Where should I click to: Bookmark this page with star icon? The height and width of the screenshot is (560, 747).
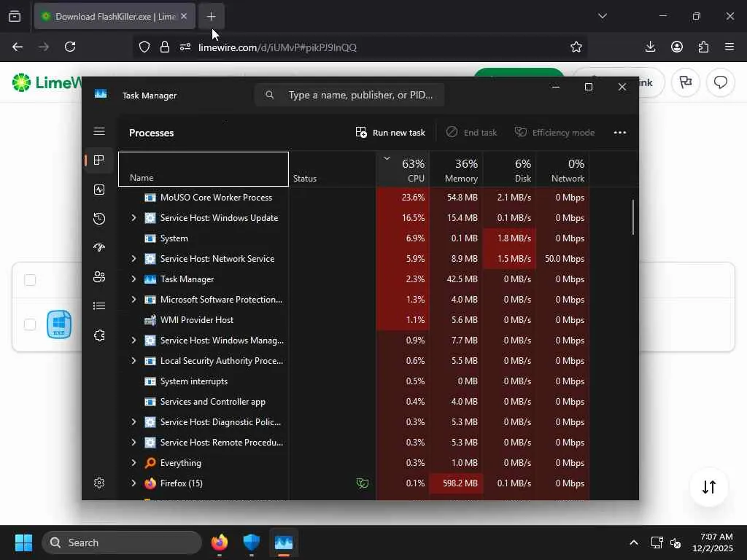tap(576, 47)
